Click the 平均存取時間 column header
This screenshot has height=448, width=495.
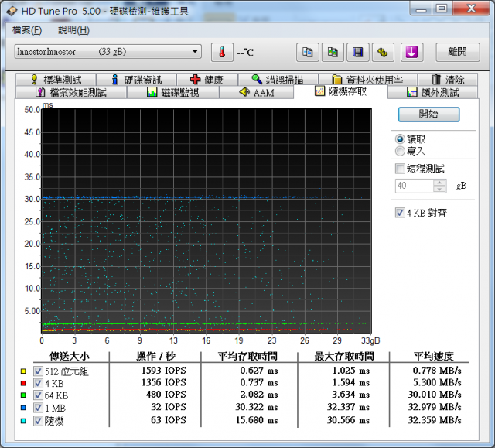pyautogui.click(x=247, y=356)
